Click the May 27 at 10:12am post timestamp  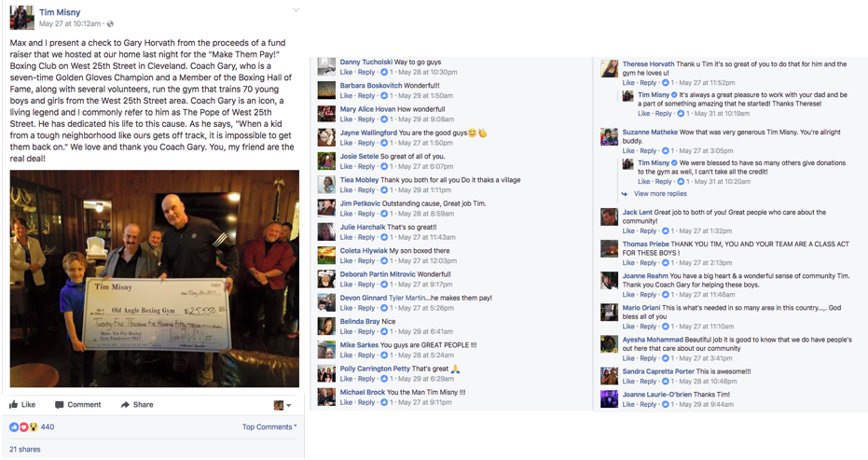click(70, 24)
